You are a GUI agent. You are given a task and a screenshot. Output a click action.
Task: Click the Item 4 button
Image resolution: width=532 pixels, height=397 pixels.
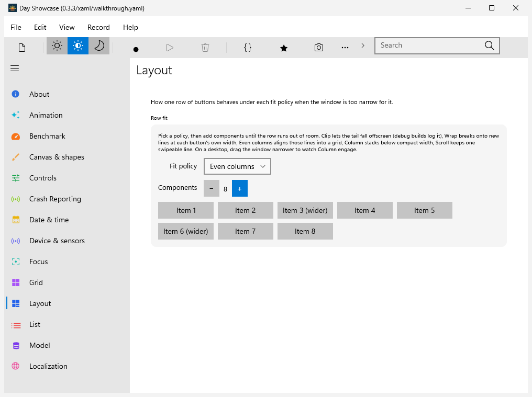(x=365, y=211)
